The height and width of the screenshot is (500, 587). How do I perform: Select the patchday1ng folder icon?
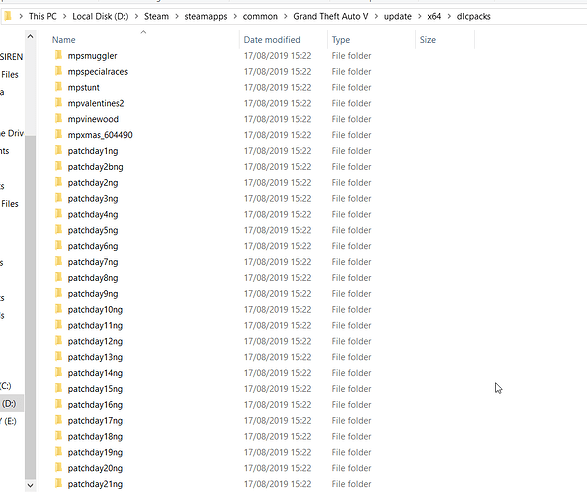(58, 150)
